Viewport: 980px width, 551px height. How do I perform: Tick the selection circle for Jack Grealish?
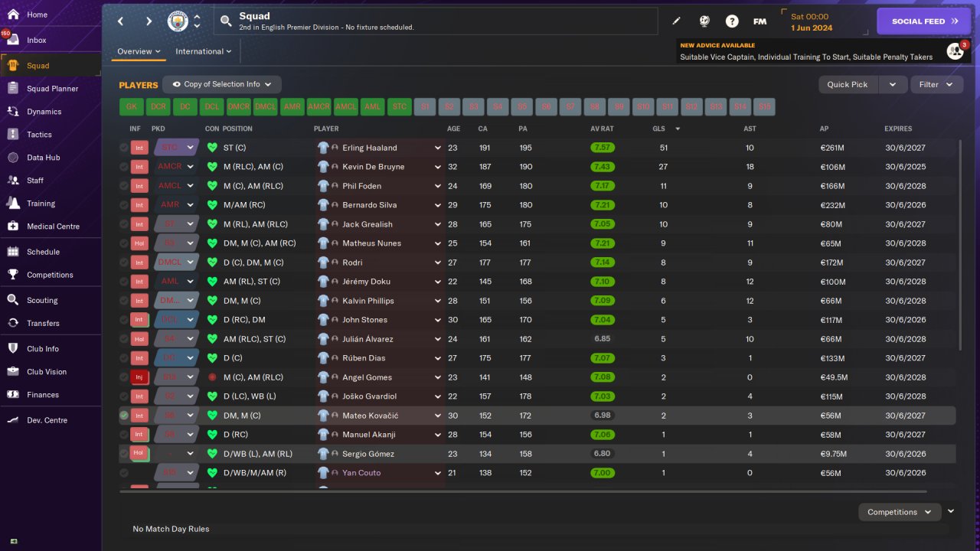(x=124, y=224)
